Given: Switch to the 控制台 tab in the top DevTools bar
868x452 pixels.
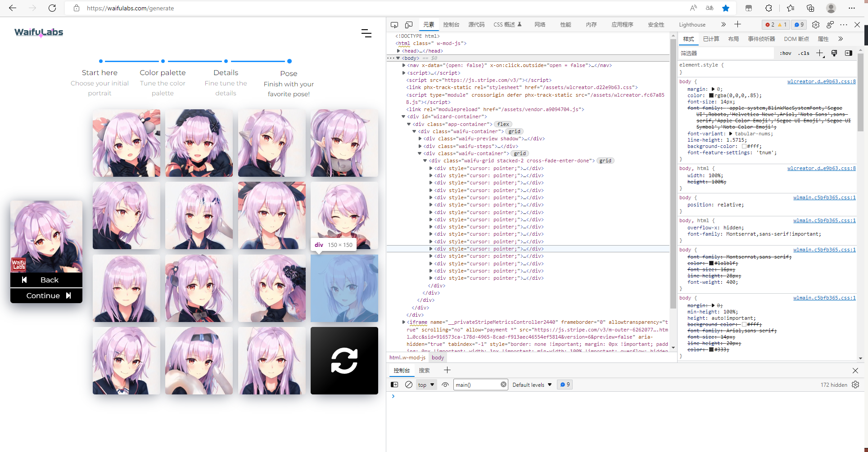Looking at the screenshot, I should [451, 25].
